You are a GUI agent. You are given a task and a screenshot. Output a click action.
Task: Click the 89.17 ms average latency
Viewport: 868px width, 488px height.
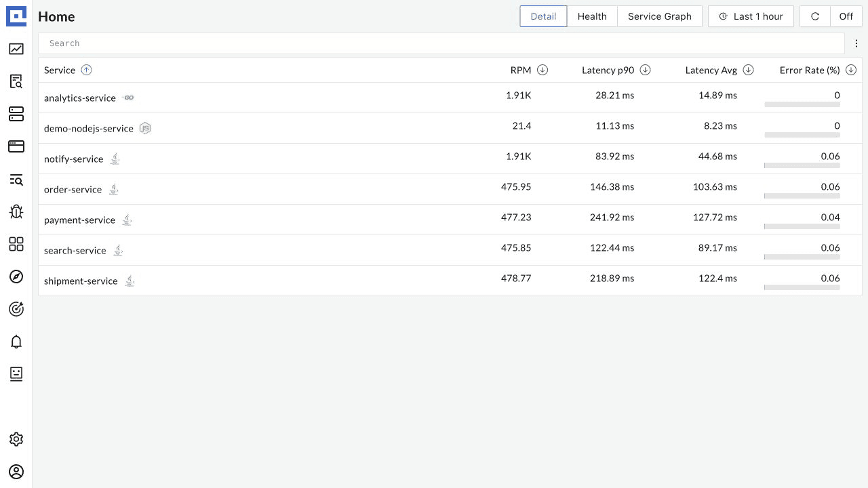tap(717, 247)
